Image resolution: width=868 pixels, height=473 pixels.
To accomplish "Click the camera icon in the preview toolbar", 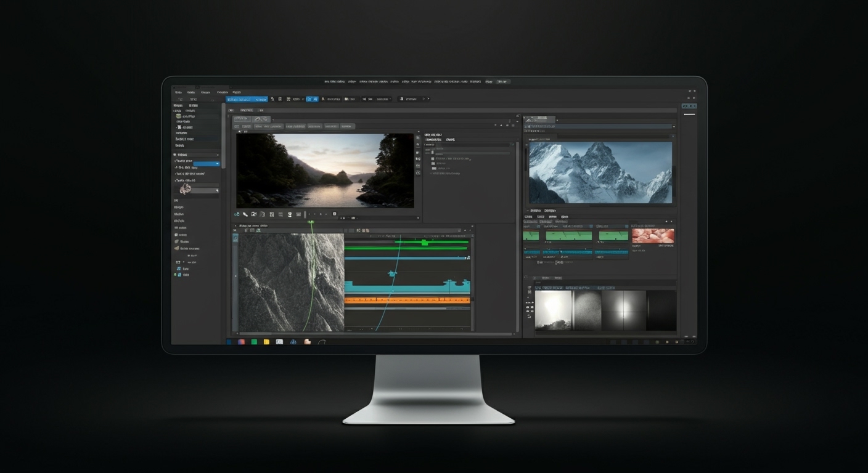I will coord(254,214).
